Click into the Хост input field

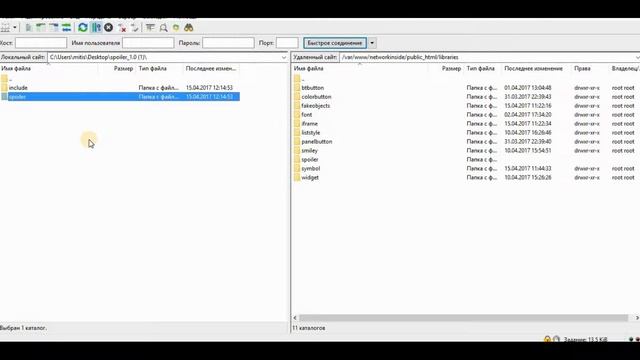click(41, 43)
